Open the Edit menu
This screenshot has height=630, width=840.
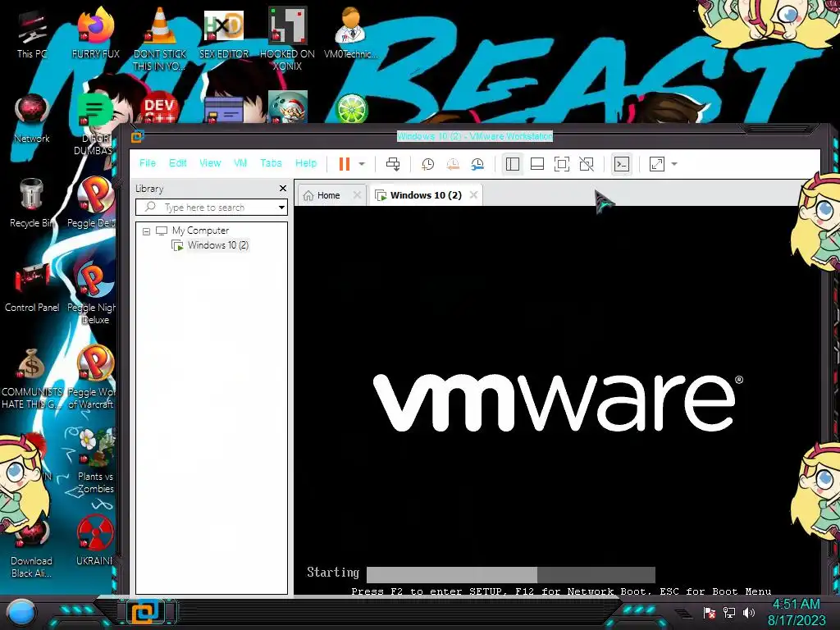[178, 163]
